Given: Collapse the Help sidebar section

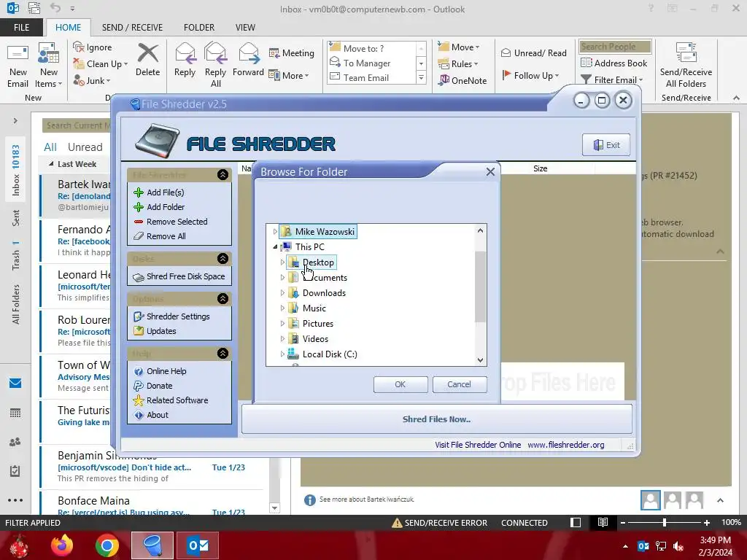Looking at the screenshot, I should pos(222,354).
